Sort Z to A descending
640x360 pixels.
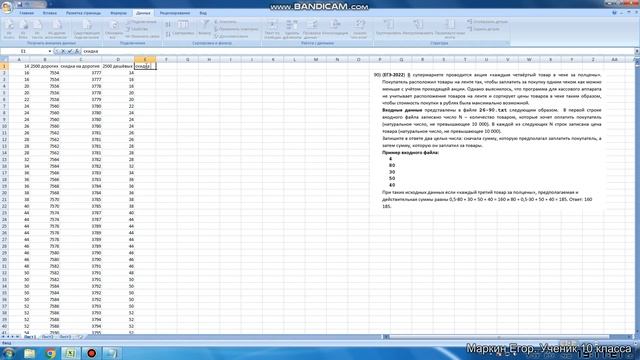pos(168,34)
